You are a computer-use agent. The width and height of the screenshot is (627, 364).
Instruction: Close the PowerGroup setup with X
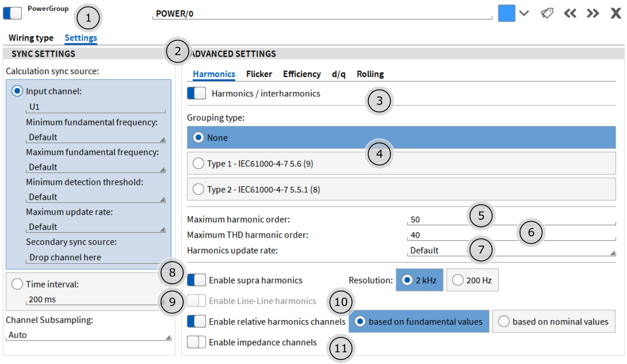tap(616, 13)
